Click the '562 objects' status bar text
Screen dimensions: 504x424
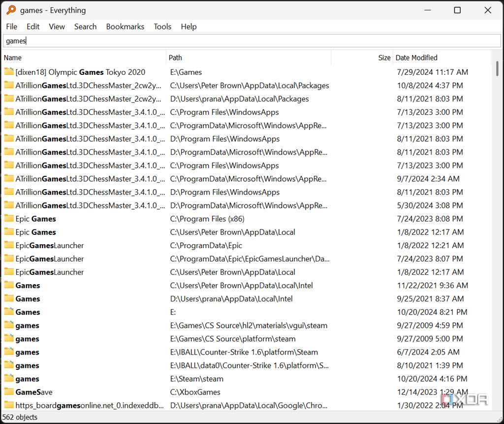pos(20,417)
